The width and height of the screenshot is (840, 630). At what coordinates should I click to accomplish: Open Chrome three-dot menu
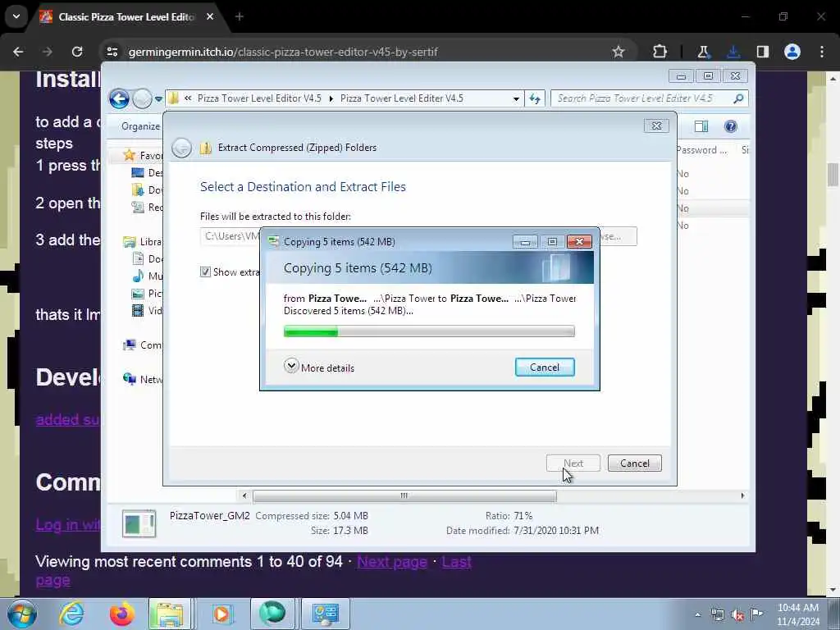tap(822, 52)
